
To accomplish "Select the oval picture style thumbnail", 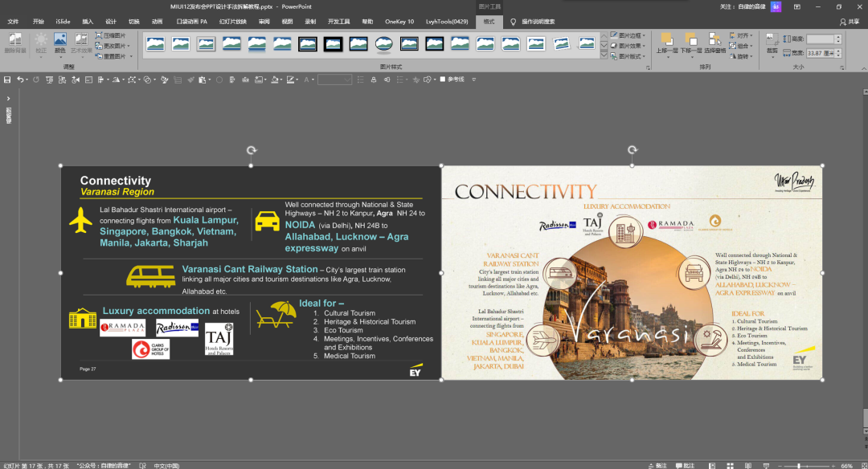I will pyautogui.click(x=384, y=43).
